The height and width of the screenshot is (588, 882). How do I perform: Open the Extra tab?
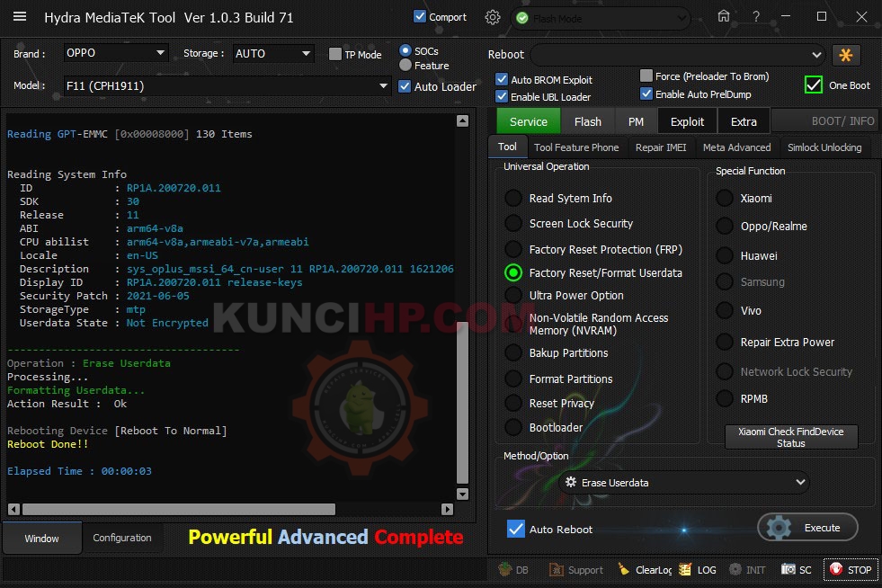[744, 121]
